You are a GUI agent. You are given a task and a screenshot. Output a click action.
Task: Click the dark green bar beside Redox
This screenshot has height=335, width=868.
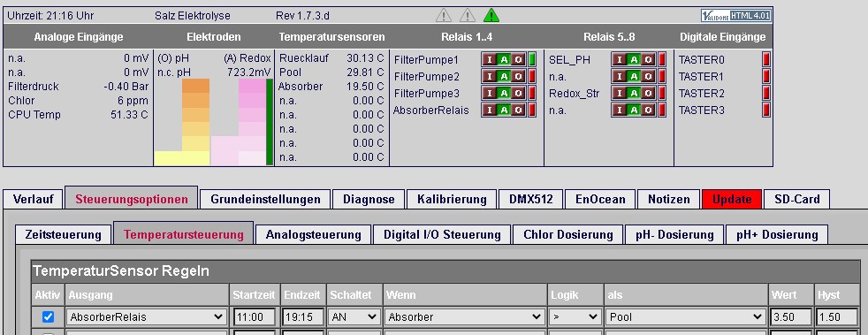pyautogui.click(x=270, y=122)
